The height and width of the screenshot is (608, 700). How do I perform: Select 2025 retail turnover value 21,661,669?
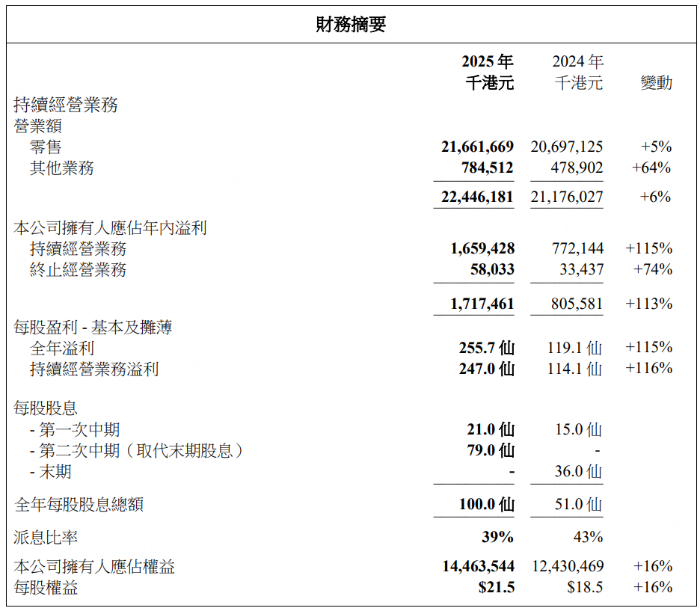tap(477, 147)
